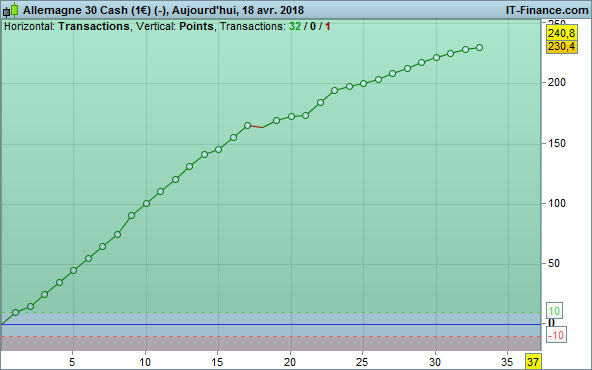Click the '30' horizontal axis label
The image size is (592, 370).
click(435, 362)
